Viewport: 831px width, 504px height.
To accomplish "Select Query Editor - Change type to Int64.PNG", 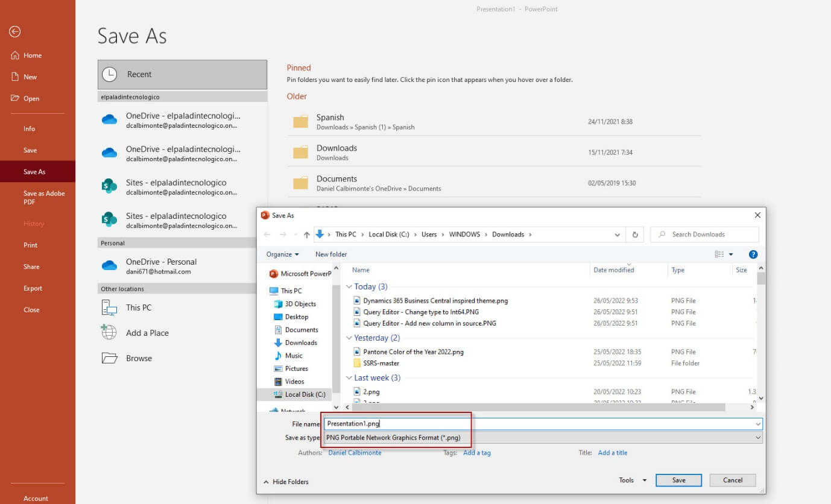I will tap(416, 312).
